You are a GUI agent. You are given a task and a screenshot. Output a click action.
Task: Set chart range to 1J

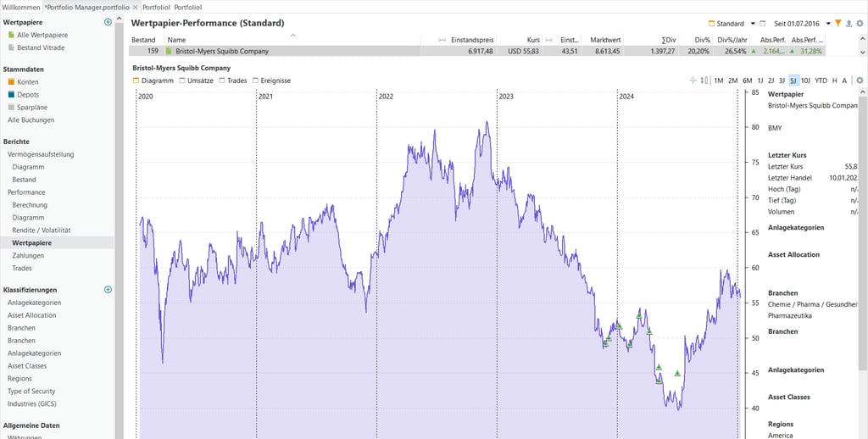point(760,81)
